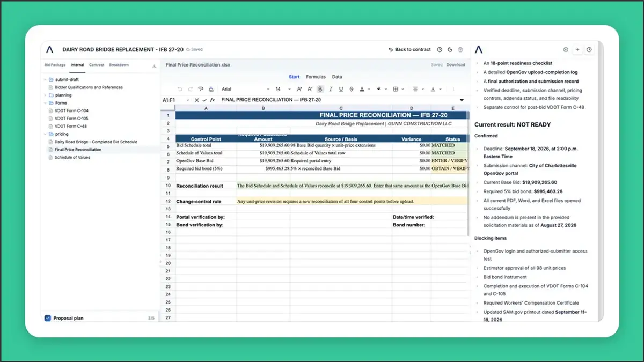Click the download icon in file sidebar
This screenshot has height=362, width=644.
coord(155,66)
